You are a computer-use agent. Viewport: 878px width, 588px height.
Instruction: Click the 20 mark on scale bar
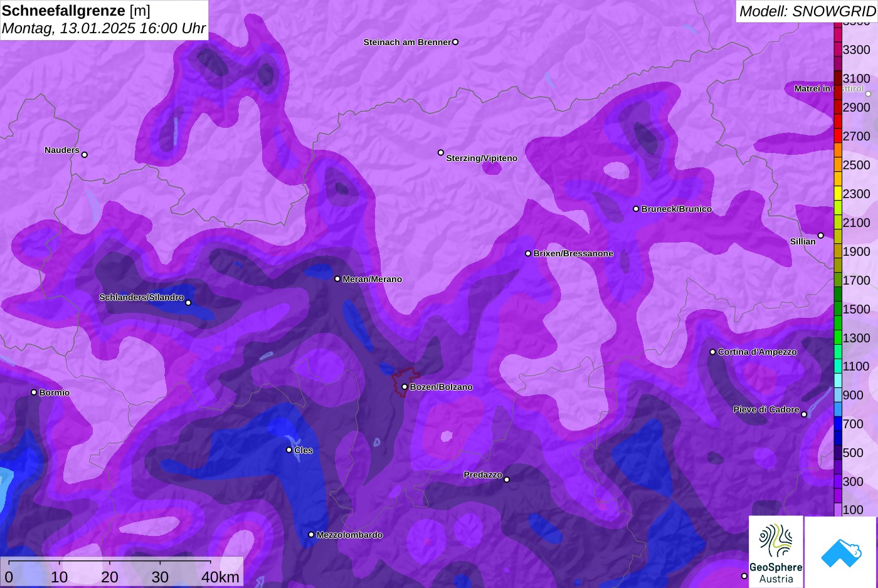tap(110, 577)
